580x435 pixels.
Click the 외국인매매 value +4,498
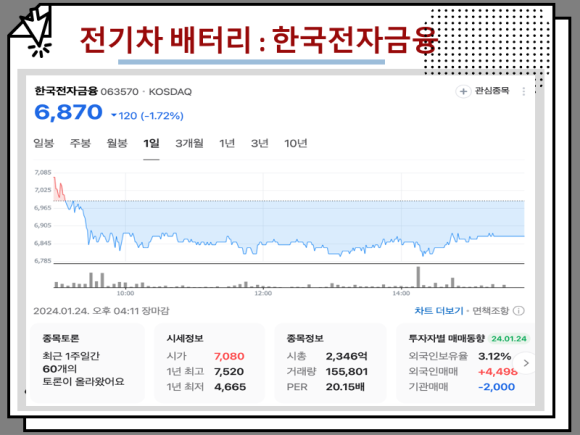[x=497, y=371]
